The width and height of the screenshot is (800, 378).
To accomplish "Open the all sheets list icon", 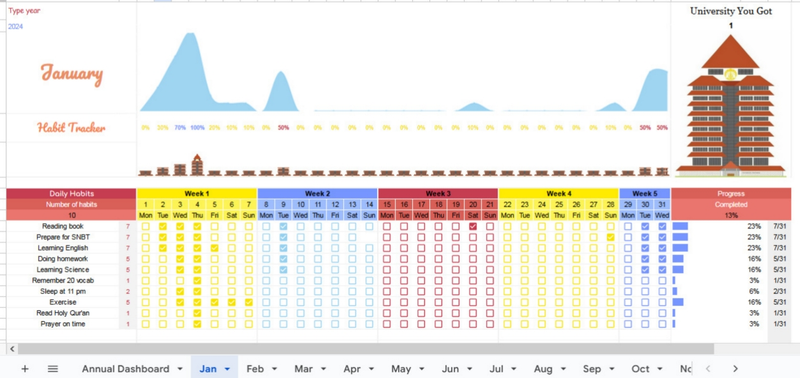I will (53, 368).
